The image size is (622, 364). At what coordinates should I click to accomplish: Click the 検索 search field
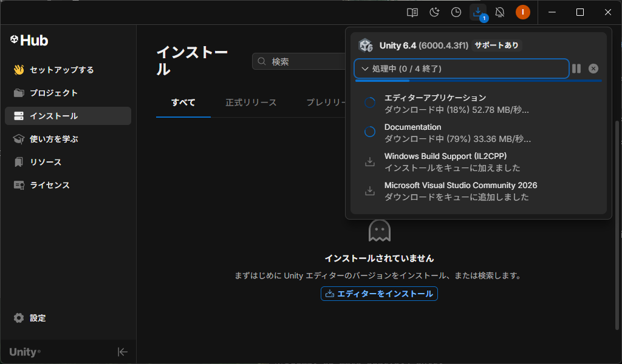pos(301,61)
